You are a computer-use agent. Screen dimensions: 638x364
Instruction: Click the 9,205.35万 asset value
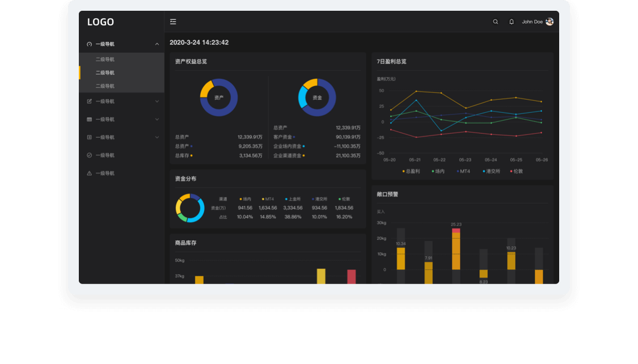pyautogui.click(x=250, y=146)
